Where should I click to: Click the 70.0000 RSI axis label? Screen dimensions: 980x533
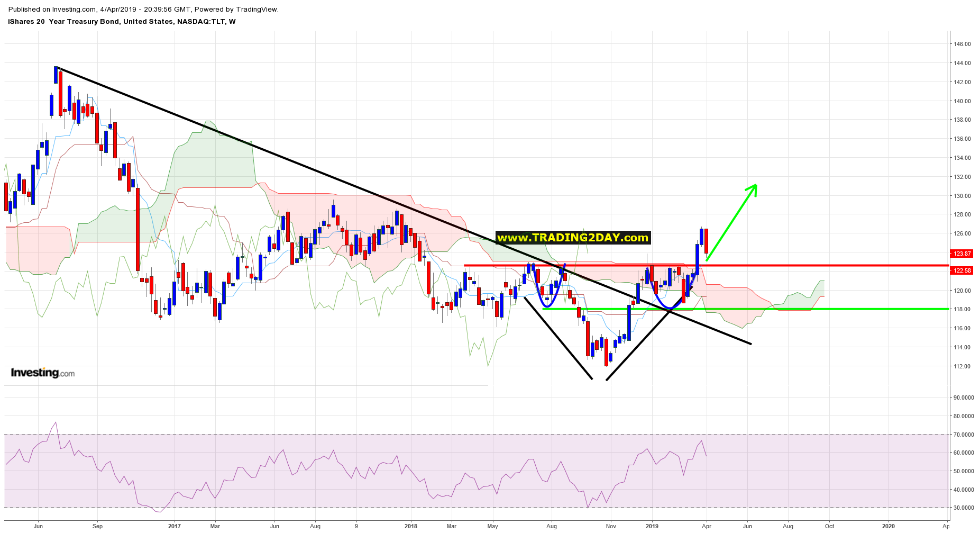[964, 435]
